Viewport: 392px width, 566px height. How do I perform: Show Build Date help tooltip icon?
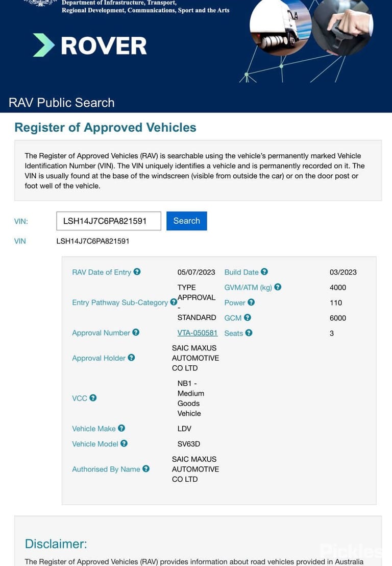point(264,272)
